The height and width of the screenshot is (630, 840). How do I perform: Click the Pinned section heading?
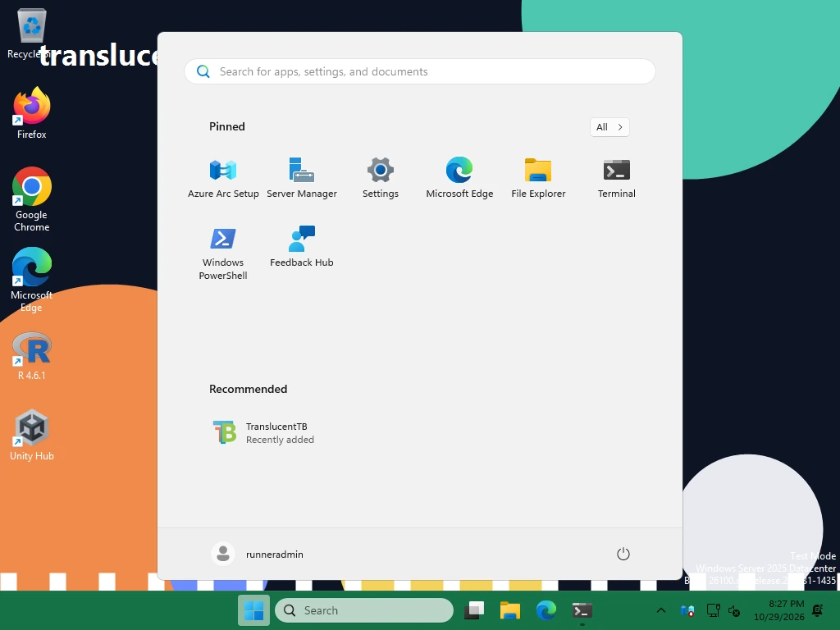click(227, 126)
